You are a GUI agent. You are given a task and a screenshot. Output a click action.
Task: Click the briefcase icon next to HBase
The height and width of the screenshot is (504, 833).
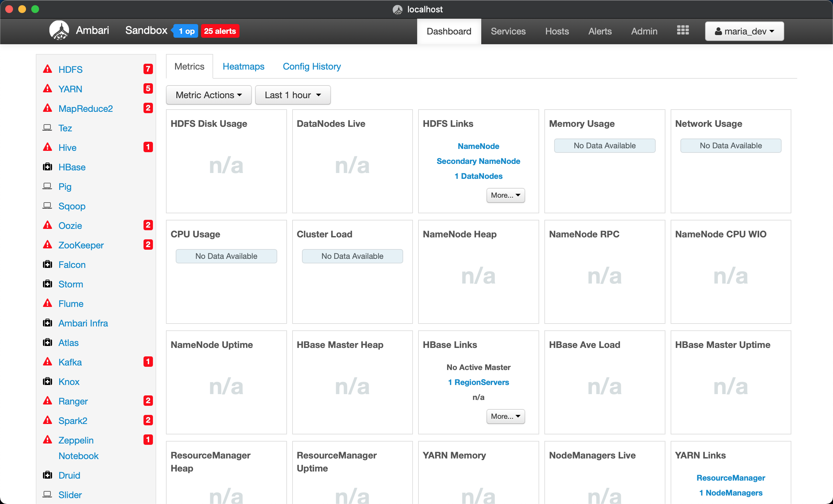(x=47, y=167)
